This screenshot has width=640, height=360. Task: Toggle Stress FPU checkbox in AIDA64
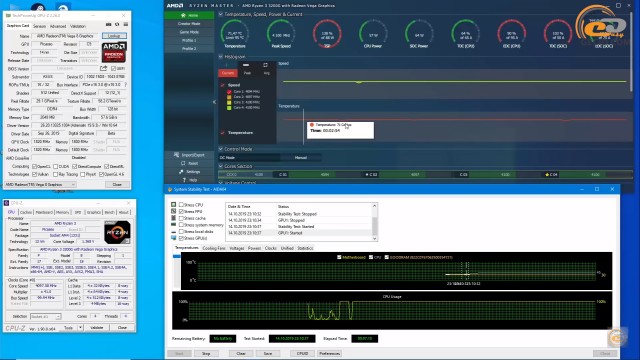(181, 211)
